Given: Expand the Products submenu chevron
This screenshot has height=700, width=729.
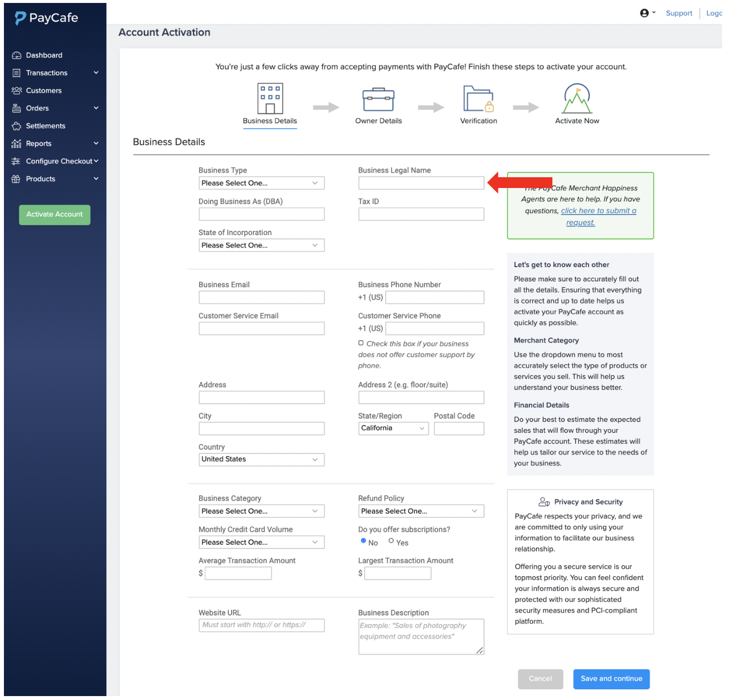Looking at the screenshot, I should pyautogui.click(x=96, y=179).
